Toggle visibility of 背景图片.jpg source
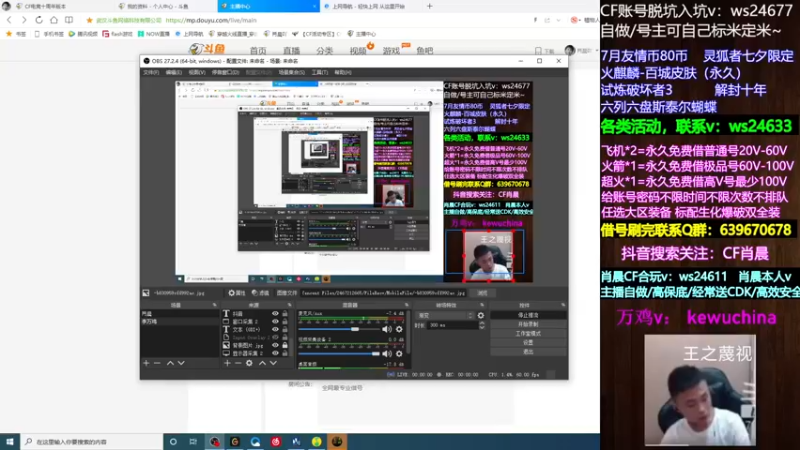Screen dimensions: 800x450 (x=275, y=345)
